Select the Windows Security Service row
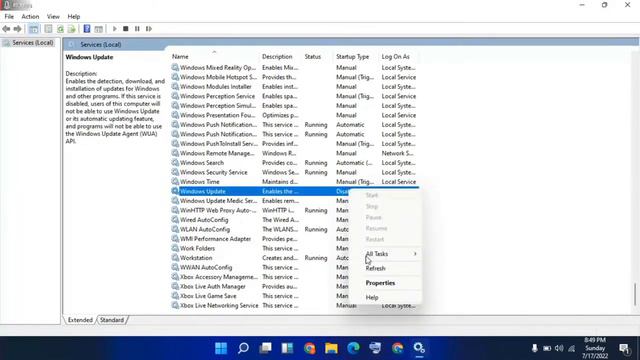 [294, 172]
